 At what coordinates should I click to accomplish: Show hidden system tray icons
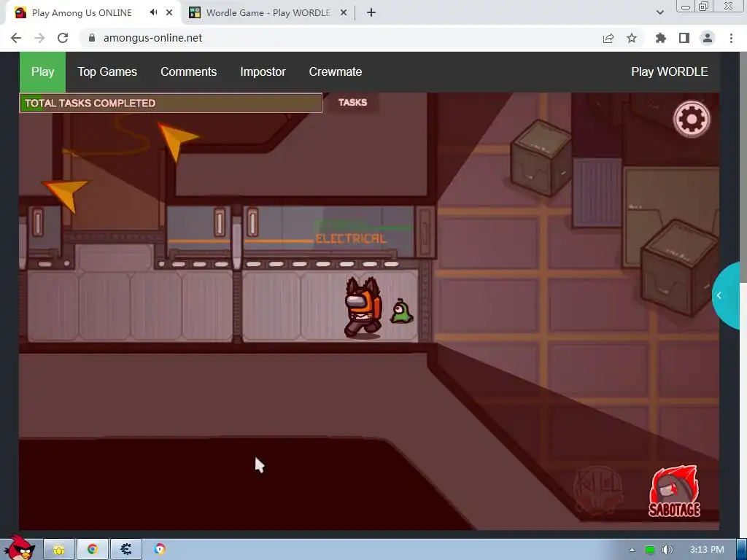[632, 550]
